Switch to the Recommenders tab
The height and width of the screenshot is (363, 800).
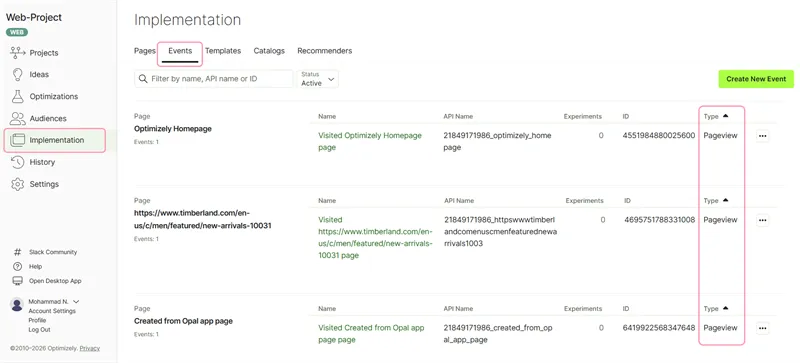324,51
